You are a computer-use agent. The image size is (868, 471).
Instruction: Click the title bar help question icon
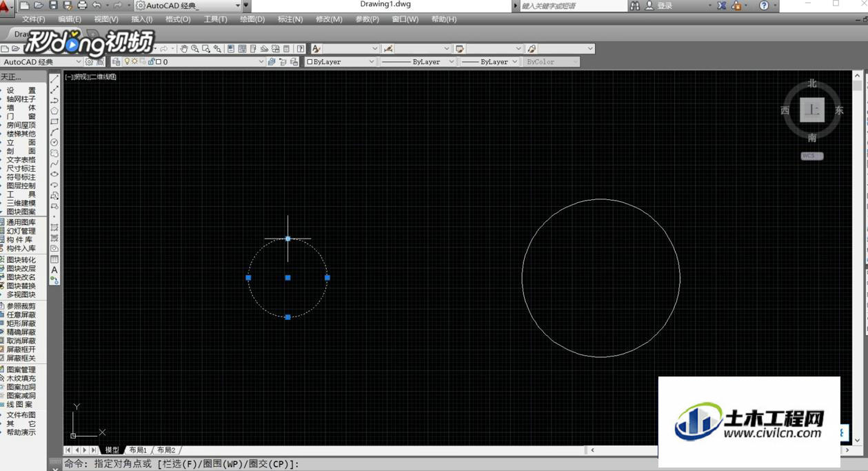(764, 6)
